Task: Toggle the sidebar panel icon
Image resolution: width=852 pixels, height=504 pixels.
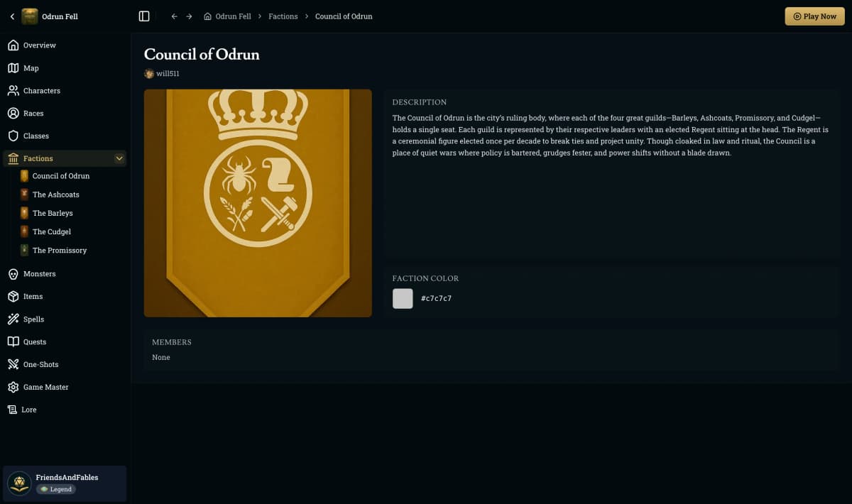Action: tap(144, 16)
